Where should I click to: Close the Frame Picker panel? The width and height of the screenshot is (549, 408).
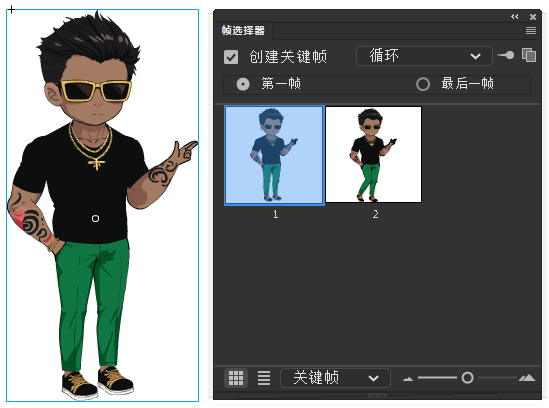533,17
